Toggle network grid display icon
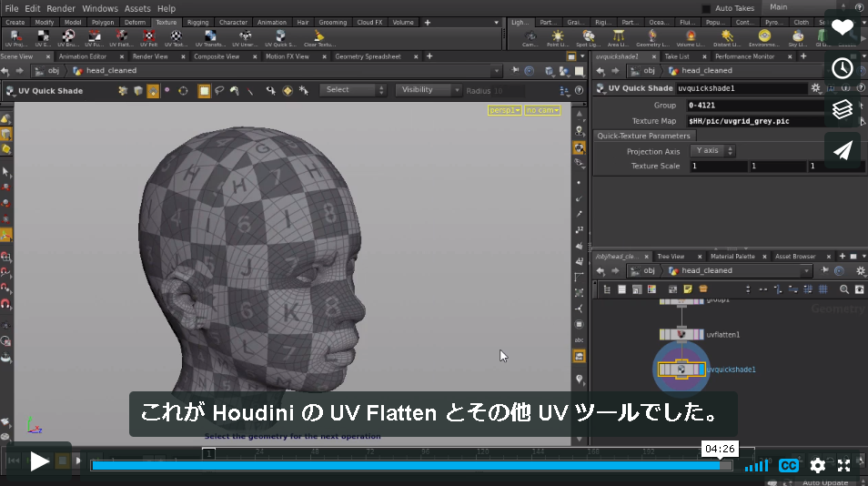Image resolution: width=868 pixels, height=486 pixels. pyautogui.click(x=823, y=289)
